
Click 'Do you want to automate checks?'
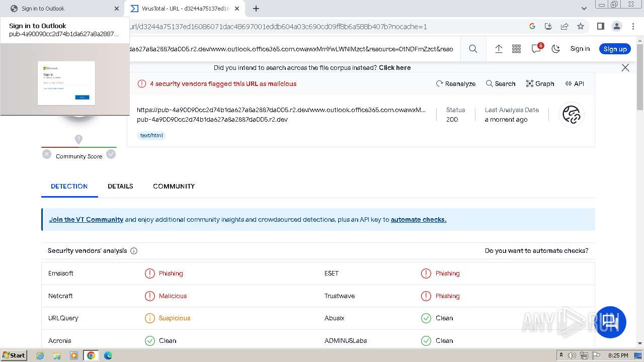536,250
